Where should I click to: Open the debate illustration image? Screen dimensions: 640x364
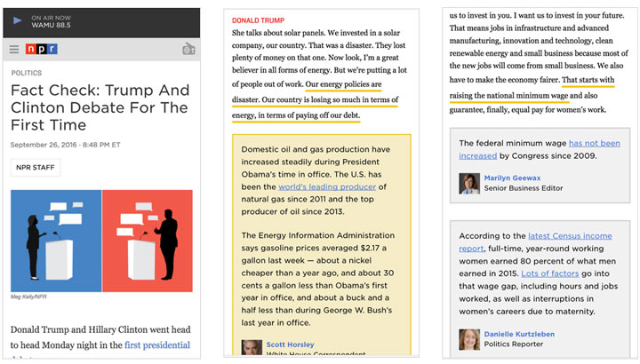tap(101, 241)
